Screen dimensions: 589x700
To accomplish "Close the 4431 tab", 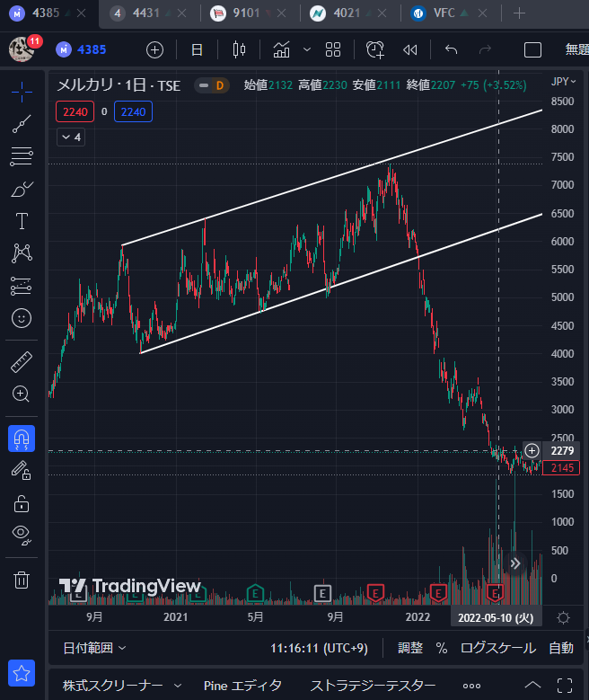I will [x=181, y=13].
